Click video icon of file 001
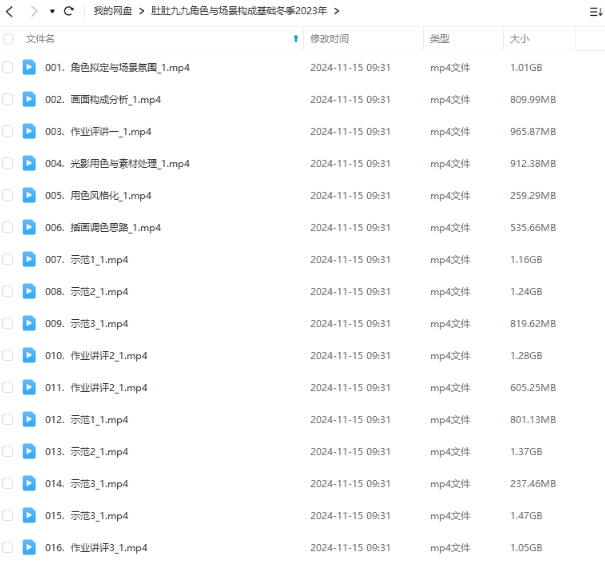Viewport: 605px width, 569px height. click(x=29, y=67)
